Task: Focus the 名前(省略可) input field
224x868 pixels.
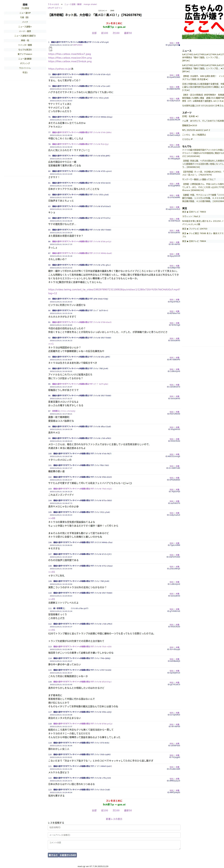Action: coord(114,827)
